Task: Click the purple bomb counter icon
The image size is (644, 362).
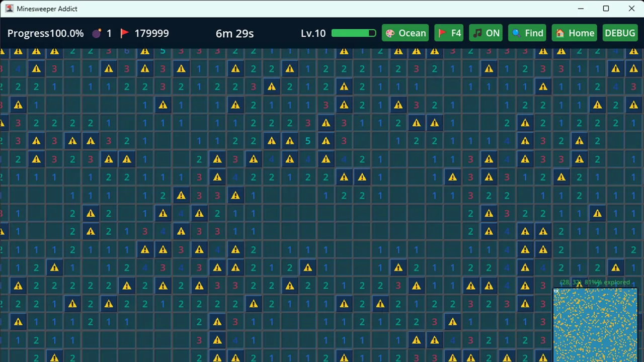Action: 97,33
